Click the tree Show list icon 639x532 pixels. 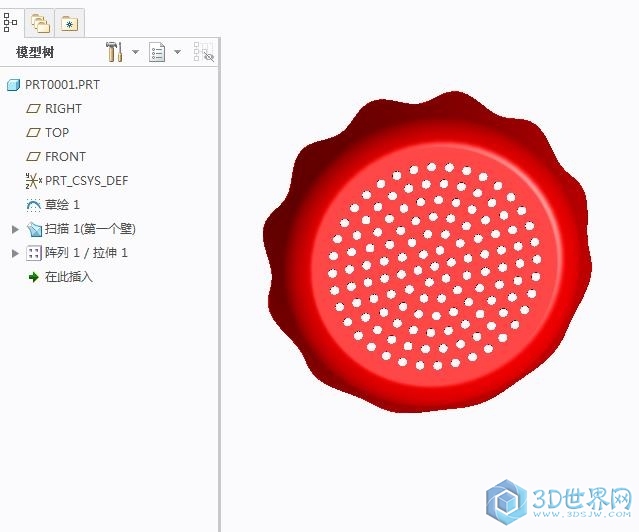tap(157, 52)
